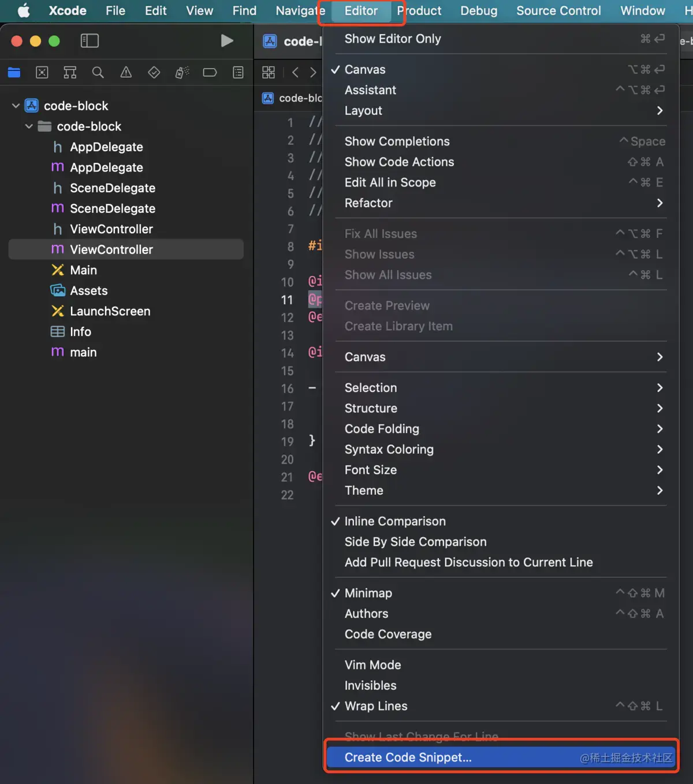Expand the Refactor submenu

(x=501, y=203)
